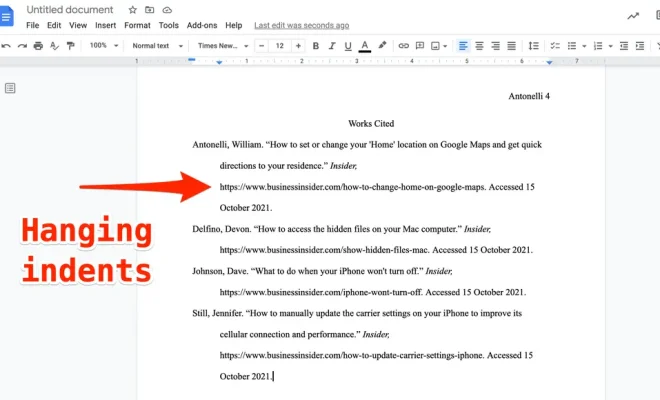Click the undo icon
This screenshot has width=660, height=400.
pyautogui.click(x=6, y=46)
